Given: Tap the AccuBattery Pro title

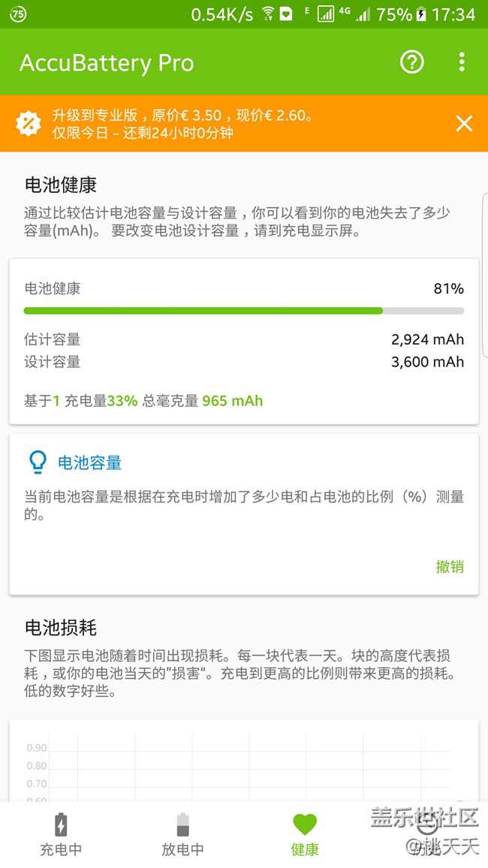Looking at the screenshot, I should click(107, 63).
